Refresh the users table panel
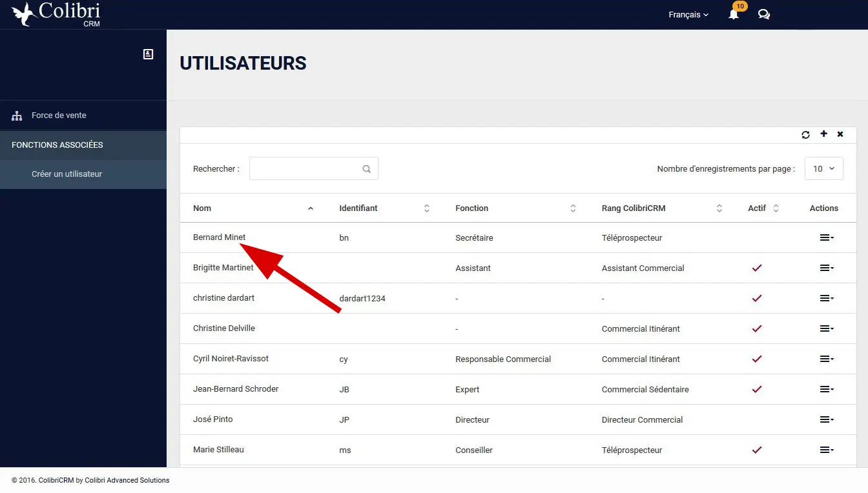868x493 pixels. coord(805,135)
